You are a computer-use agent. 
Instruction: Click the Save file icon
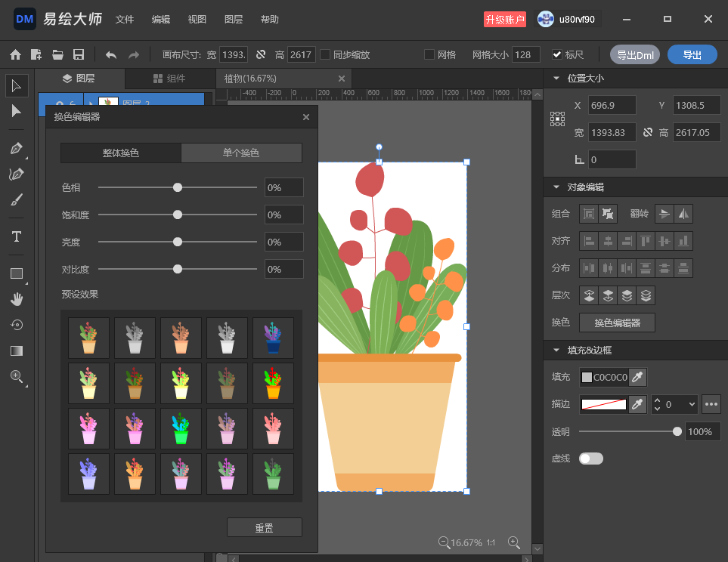pos(79,54)
